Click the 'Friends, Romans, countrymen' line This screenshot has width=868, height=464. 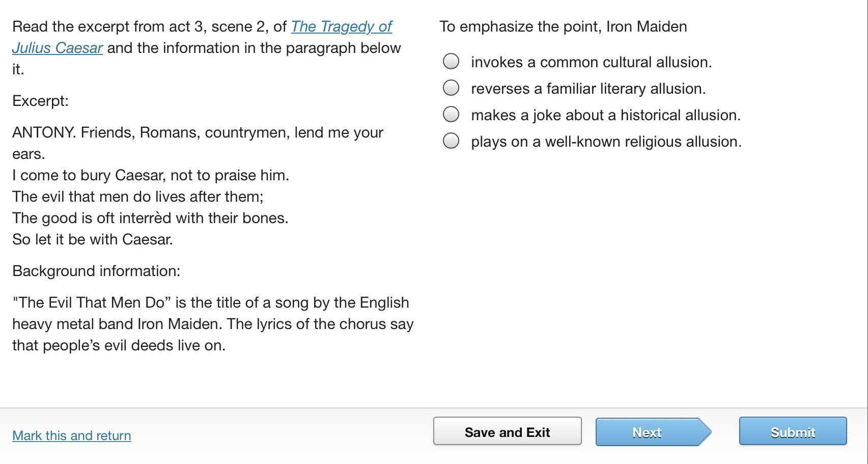click(198, 132)
